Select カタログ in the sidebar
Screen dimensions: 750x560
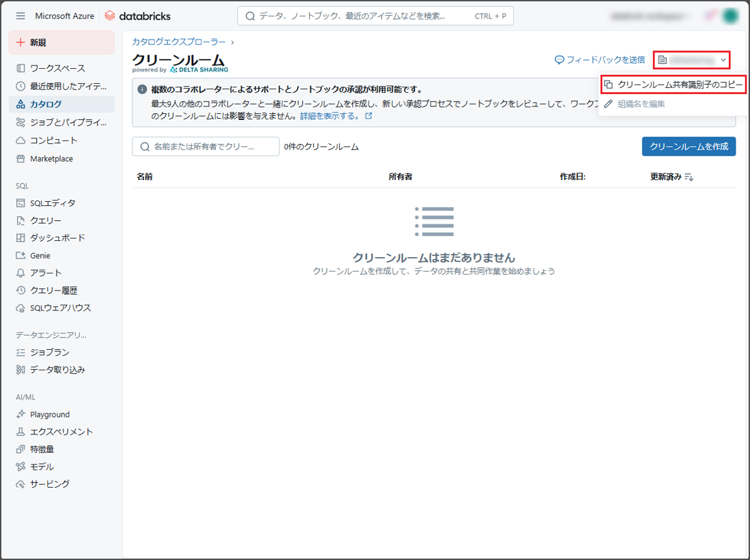[61, 104]
